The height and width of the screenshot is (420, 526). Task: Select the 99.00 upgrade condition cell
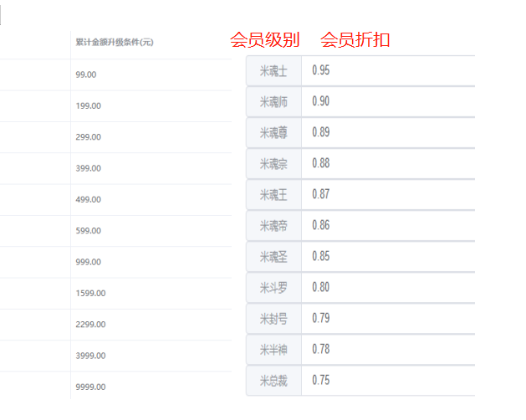86,74
